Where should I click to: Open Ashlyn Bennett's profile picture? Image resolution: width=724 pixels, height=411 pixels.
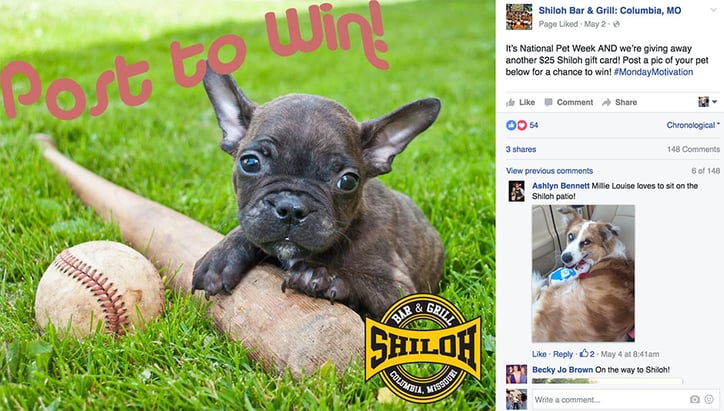[x=517, y=191]
